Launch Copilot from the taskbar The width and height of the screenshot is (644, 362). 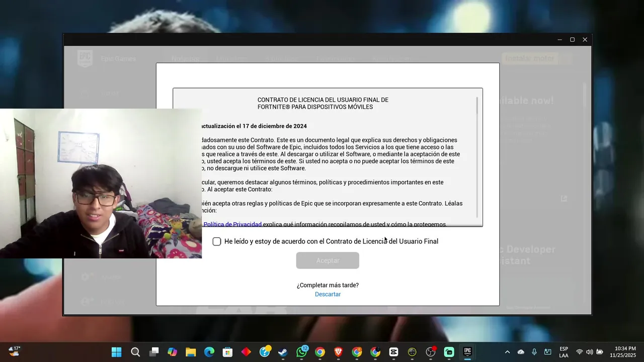[172, 352]
